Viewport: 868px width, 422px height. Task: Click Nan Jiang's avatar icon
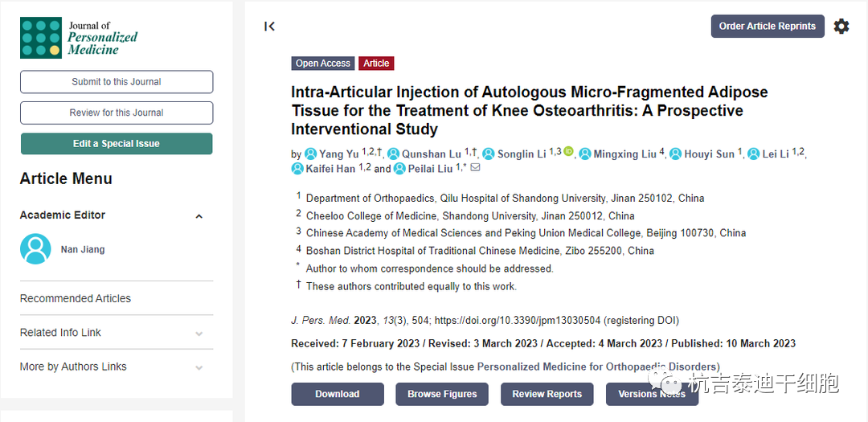pyautogui.click(x=35, y=249)
